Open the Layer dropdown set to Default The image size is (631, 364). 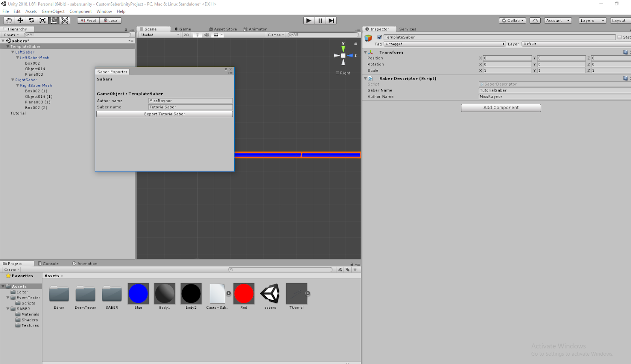point(572,44)
